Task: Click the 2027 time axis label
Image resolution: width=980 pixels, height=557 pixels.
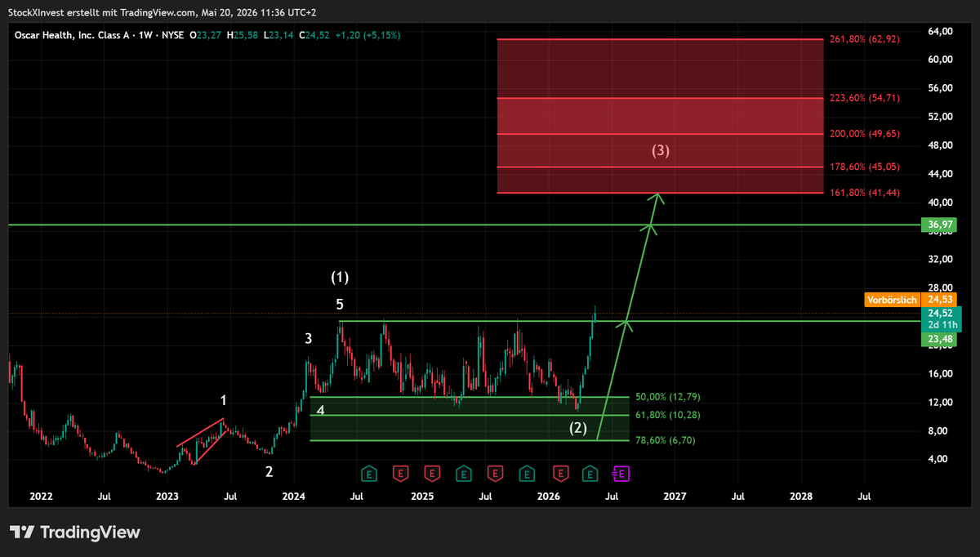Action: pyautogui.click(x=675, y=496)
